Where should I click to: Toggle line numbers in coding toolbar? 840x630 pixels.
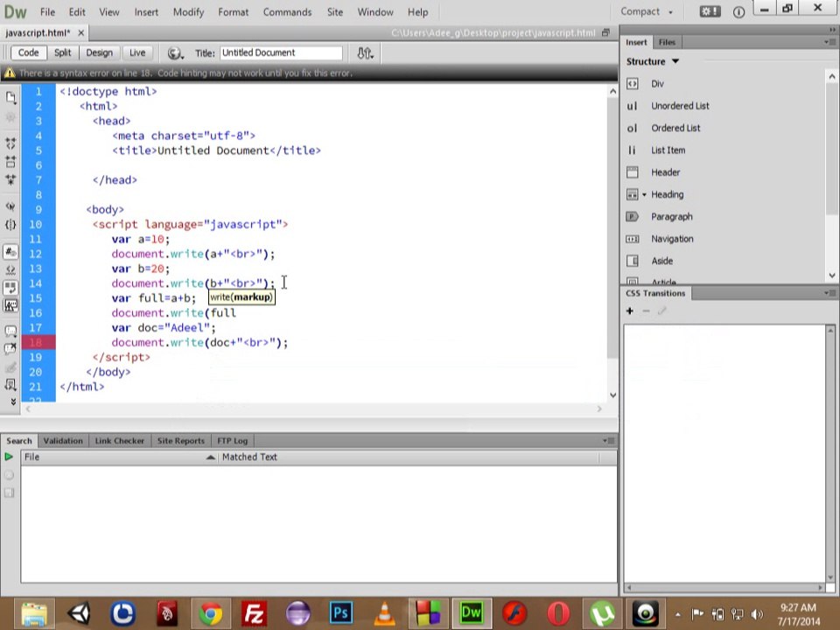pos(10,251)
